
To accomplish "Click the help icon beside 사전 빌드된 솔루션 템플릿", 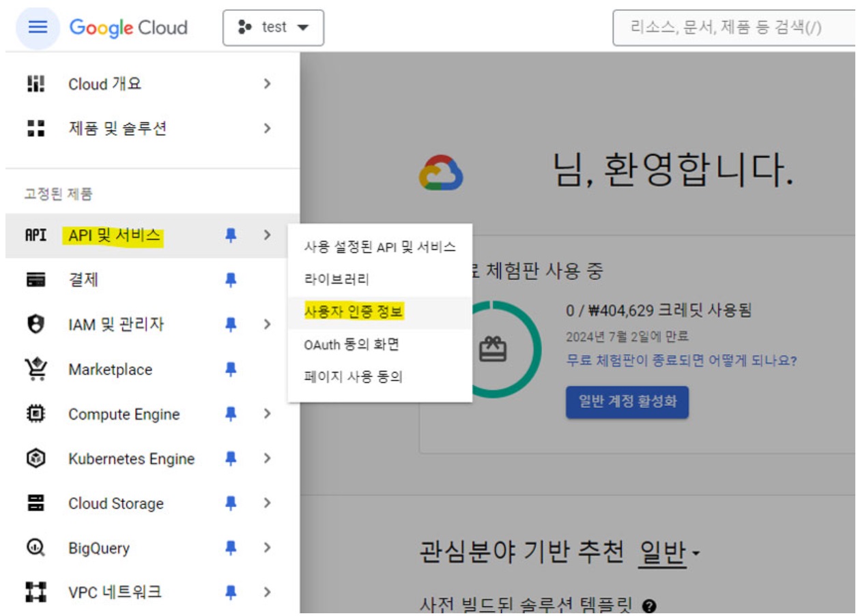I will click(x=650, y=606).
